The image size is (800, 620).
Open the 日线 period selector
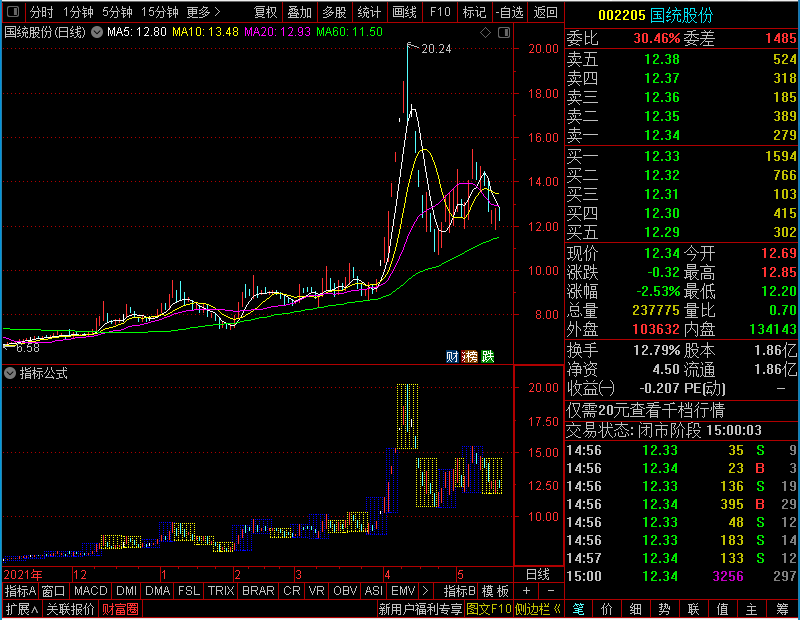click(538, 575)
